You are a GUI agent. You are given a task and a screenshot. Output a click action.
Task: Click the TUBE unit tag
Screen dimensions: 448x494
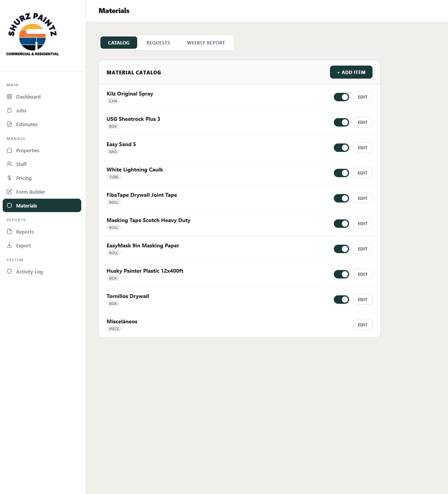point(114,177)
